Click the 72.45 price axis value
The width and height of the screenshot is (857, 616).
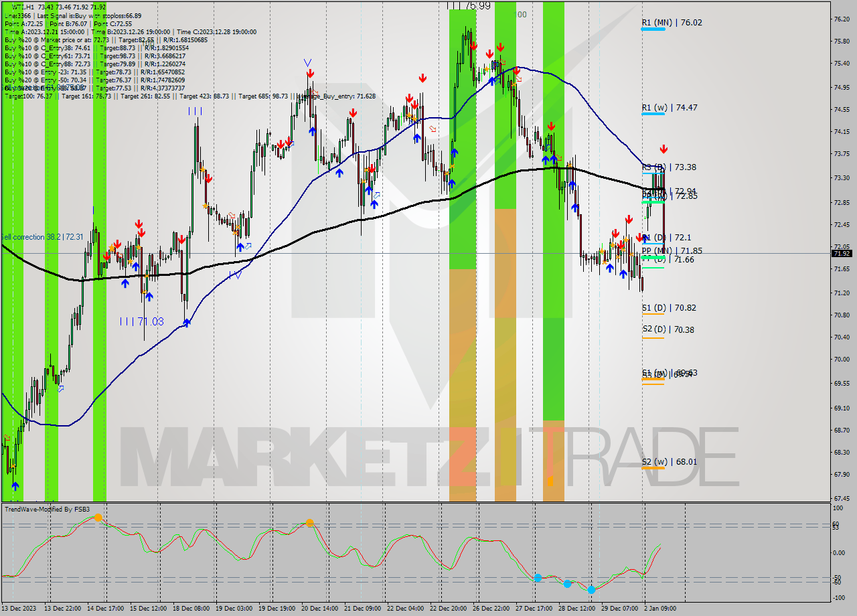(x=841, y=225)
